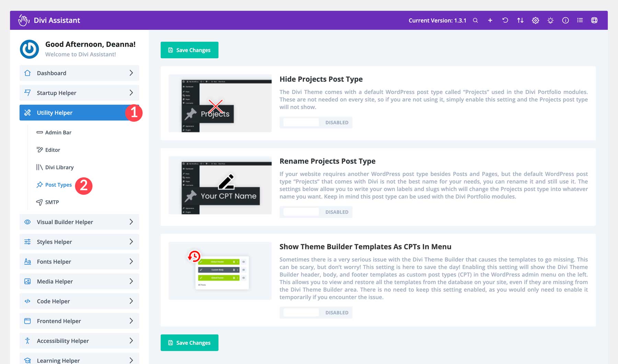Enable the Rename Projects Post Type toggle
Viewport: 618px width, 364px height.
point(300,212)
